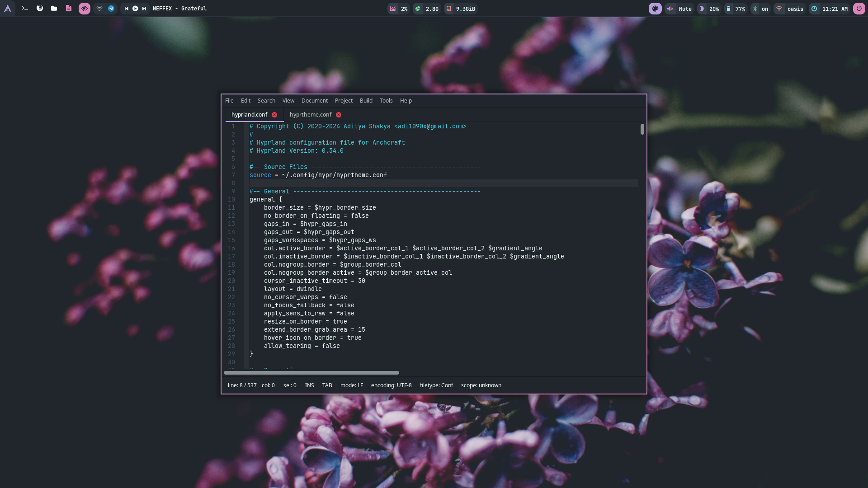Expand the Build menu
Image resolution: width=868 pixels, height=488 pixels.
pyautogui.click(x=366, y=101)
